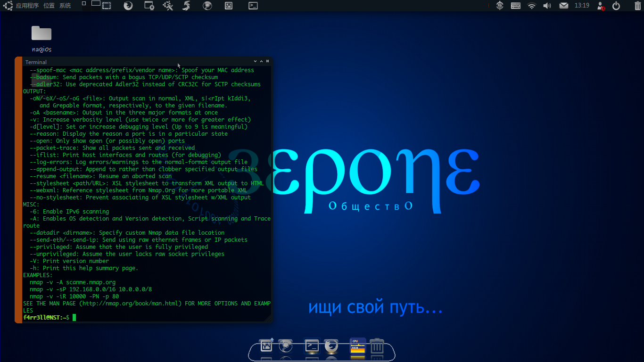
Task: Click the Sogou input method tray icon
Action: (500, 6)
